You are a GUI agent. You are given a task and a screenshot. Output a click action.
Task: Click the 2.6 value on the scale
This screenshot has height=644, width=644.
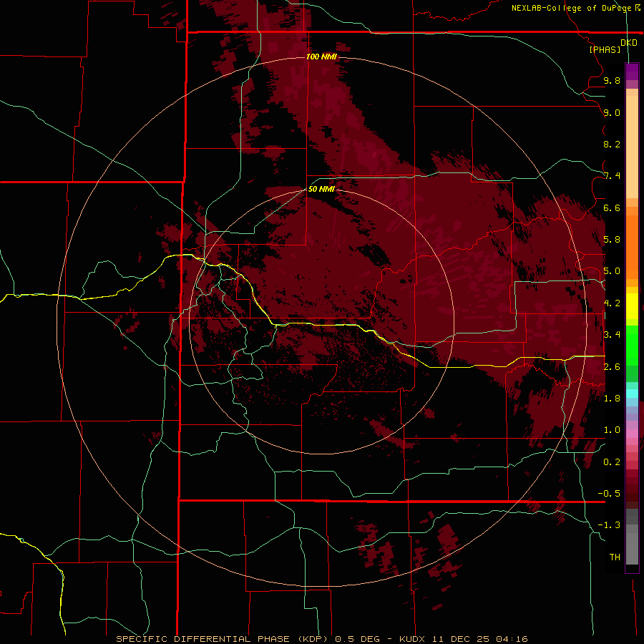(x=612, y=367)
